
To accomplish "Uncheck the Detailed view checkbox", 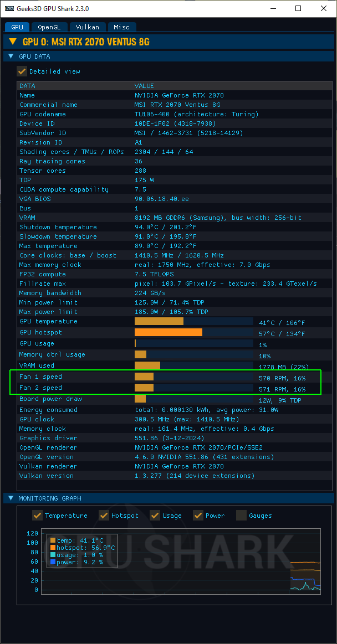I will tap(22, 71).
